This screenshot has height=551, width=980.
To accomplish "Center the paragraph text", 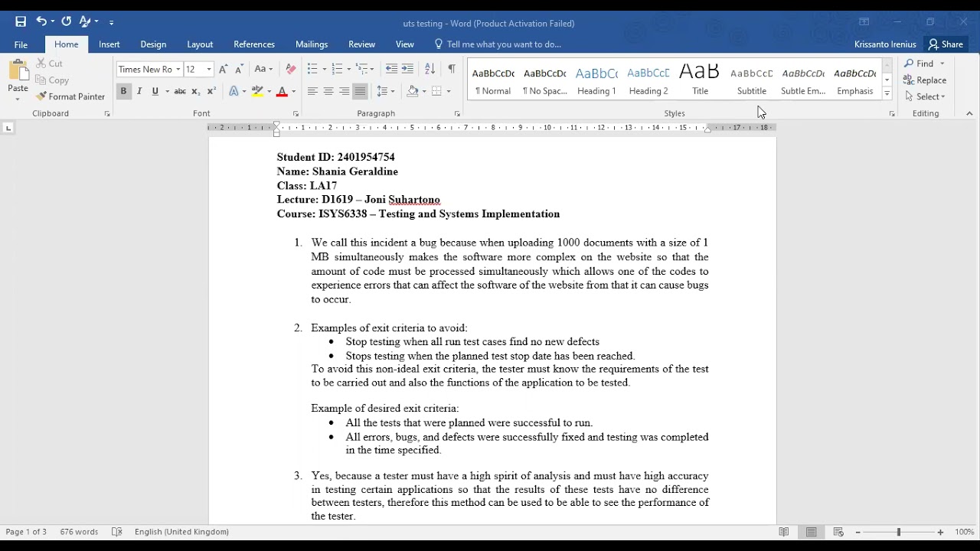I will (328, 91).
